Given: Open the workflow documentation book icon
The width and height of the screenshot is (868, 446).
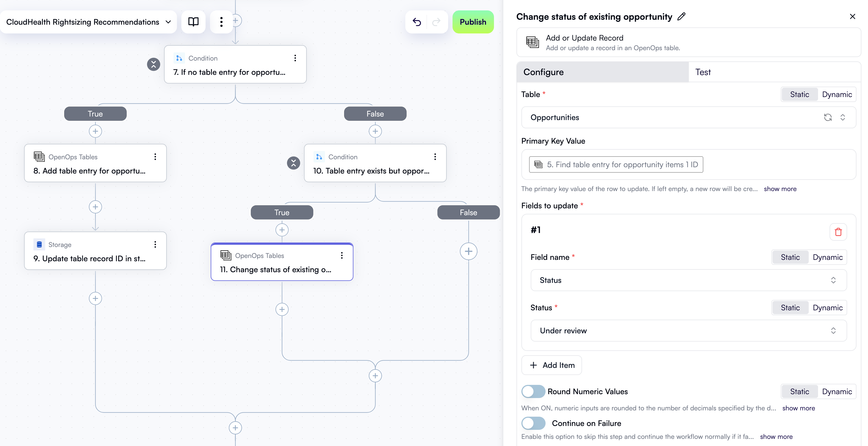Looking at the screenshot, I should 193,22.
